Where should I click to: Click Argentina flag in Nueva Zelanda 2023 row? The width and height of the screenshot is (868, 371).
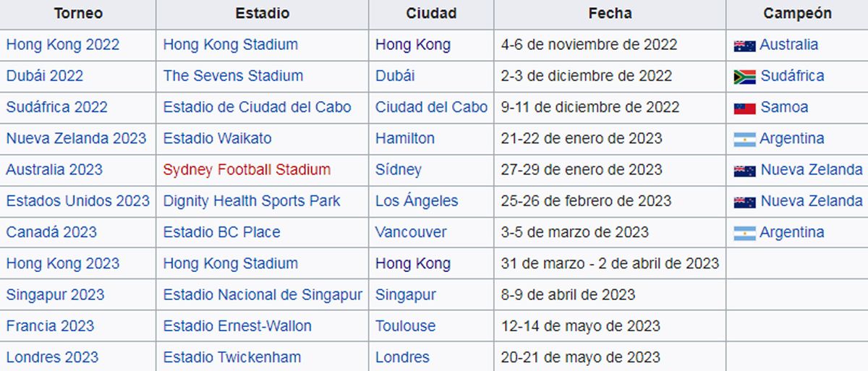(x=744, y=139)
